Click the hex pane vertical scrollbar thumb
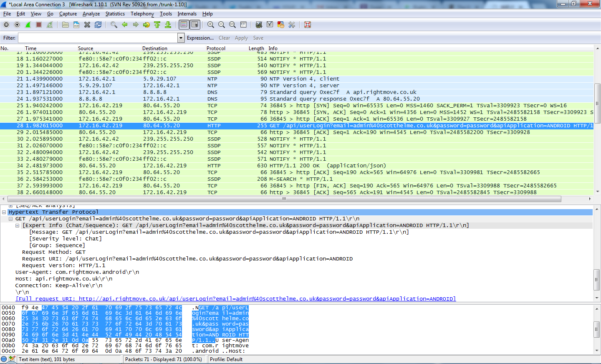Screen dimensions: 601x364 (597, 329)
